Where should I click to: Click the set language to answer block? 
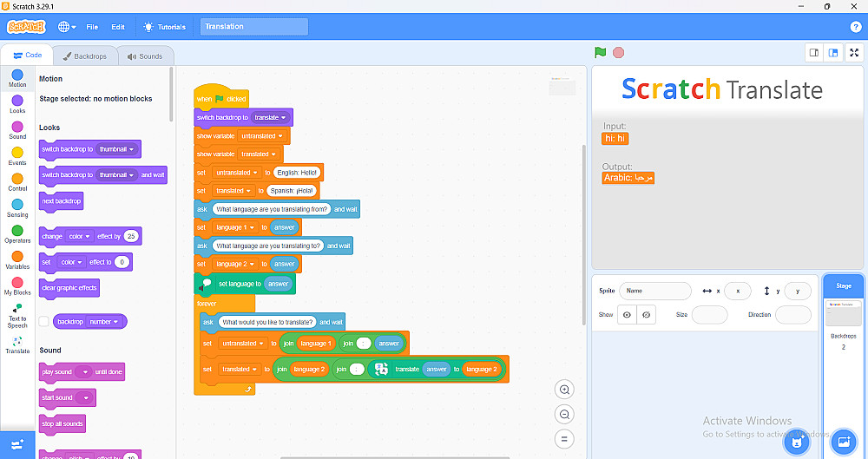245,284
